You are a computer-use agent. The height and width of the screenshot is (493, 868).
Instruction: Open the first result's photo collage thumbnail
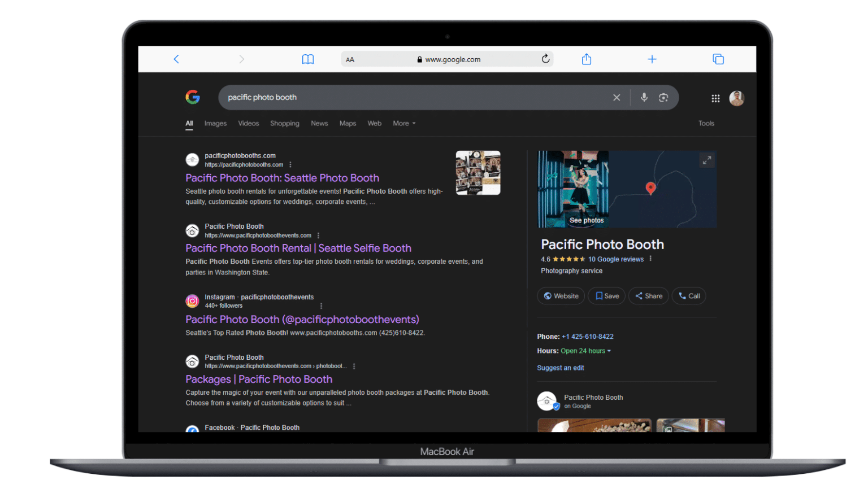(x=478, y=173)
